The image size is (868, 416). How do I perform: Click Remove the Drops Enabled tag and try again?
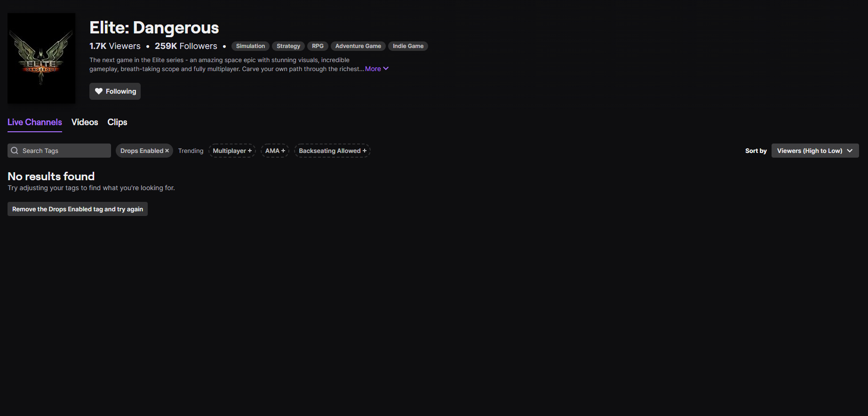(x=78, y=209)
